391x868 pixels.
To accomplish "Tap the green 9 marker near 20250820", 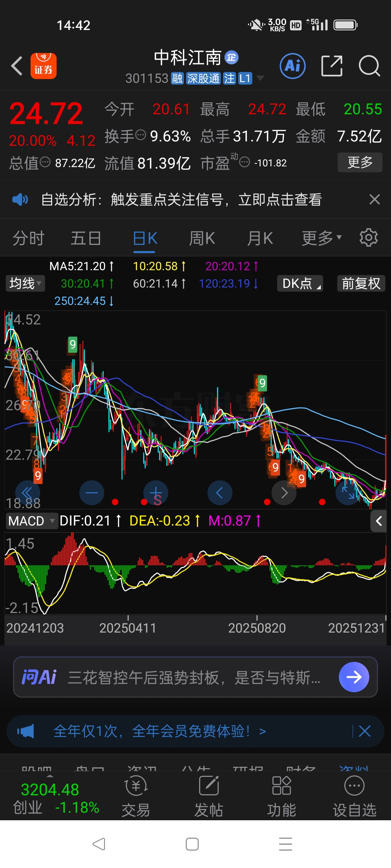I will (x=262, y=383).
